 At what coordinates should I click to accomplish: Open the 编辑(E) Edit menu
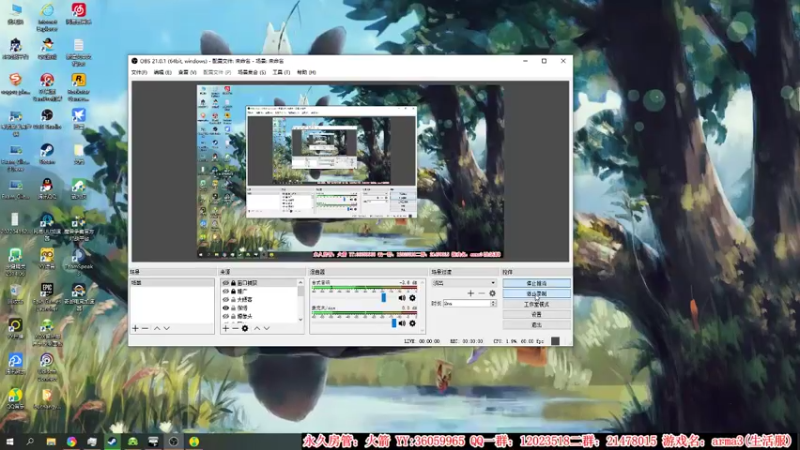click(162, 72)
